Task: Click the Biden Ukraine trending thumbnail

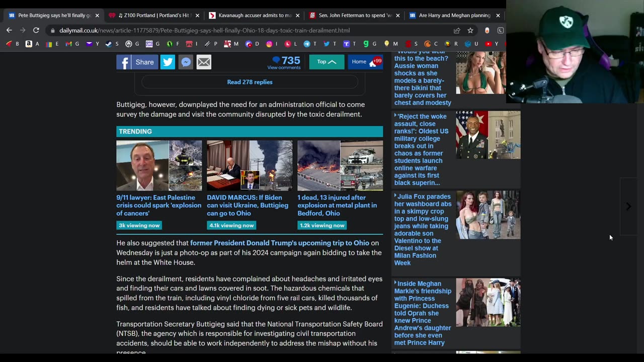Action: click(x=250, y=165)
